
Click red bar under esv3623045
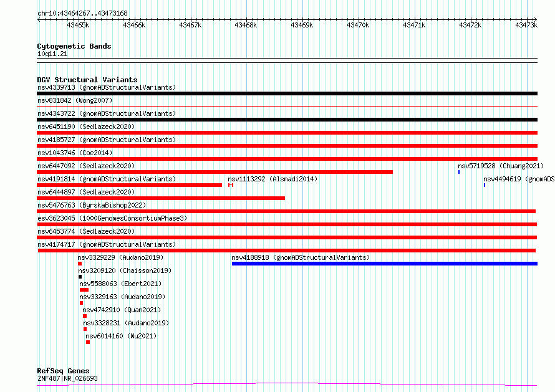click(287, 224)
